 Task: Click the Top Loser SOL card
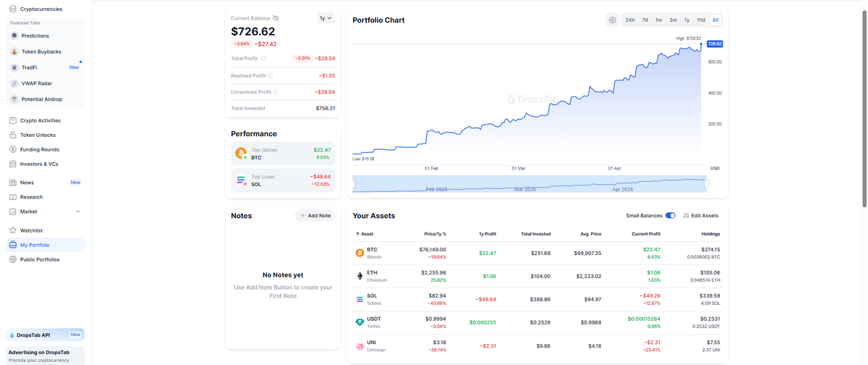(283, 180)
